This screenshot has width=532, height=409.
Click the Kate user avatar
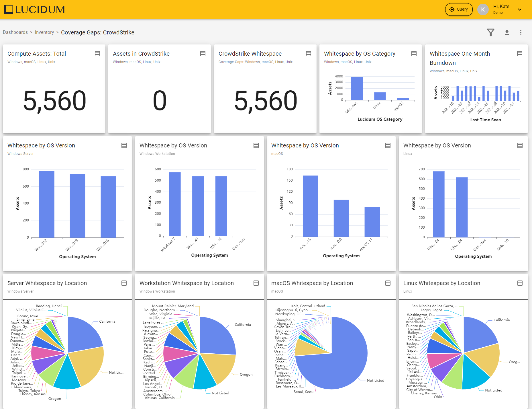point(483,9)
